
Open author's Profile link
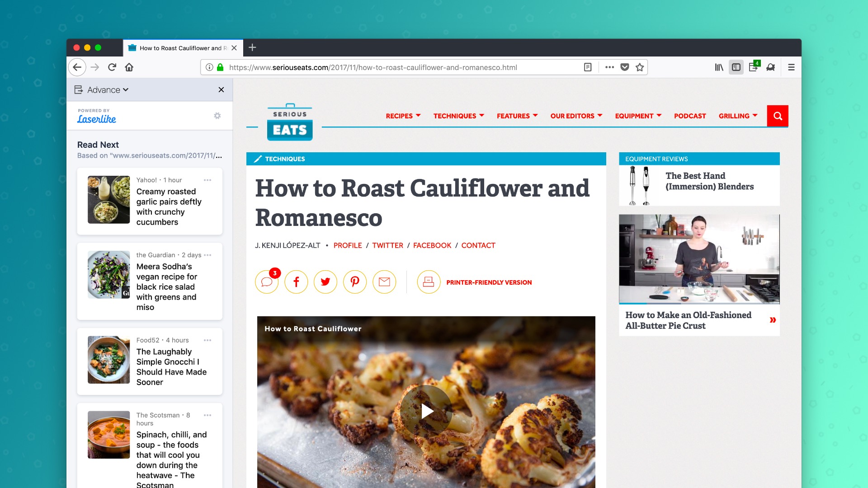click(348, 245)
